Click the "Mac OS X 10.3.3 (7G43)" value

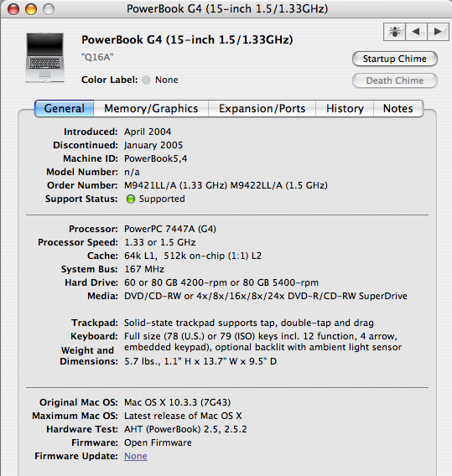coord(178,402)
